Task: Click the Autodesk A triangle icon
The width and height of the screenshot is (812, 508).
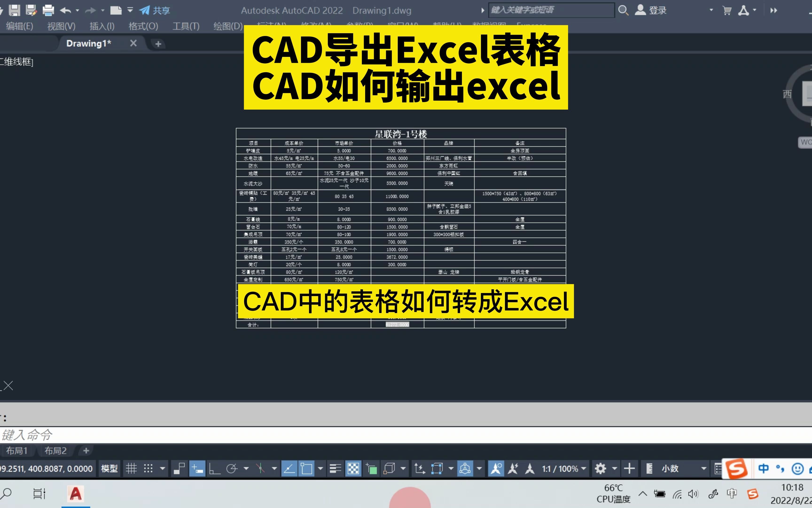Action: (743, 10)
